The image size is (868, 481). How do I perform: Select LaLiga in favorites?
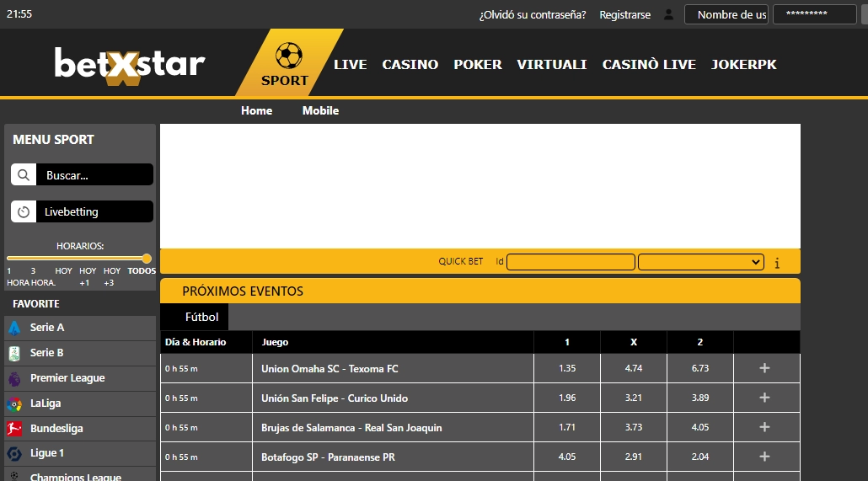click(x=80, y=404)
